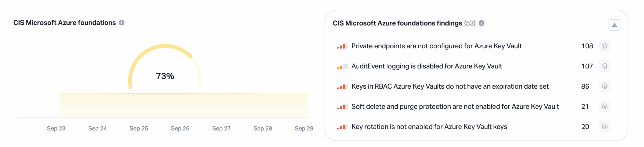Open 'Private endpoints are not configured' finding
The width and height of the screenshot is (644, 147).
(x=436, y=46)
